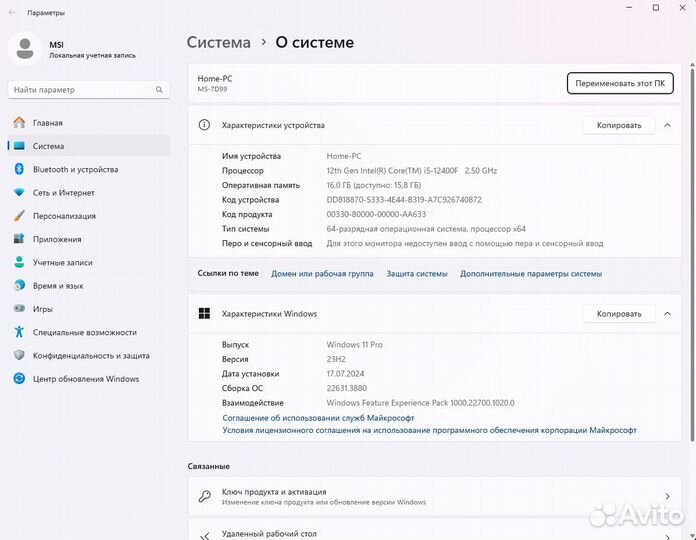Click model text MS-7D99

pos(212,89)
